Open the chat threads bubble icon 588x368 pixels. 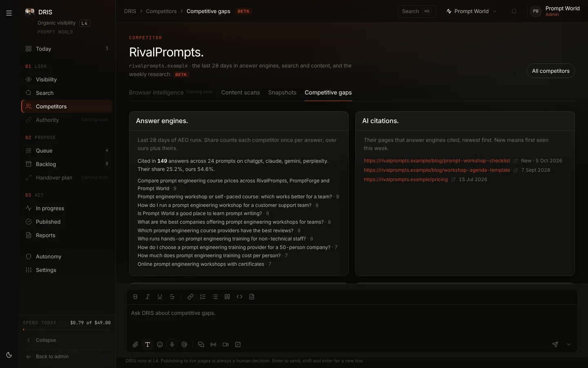pos(201,345)
